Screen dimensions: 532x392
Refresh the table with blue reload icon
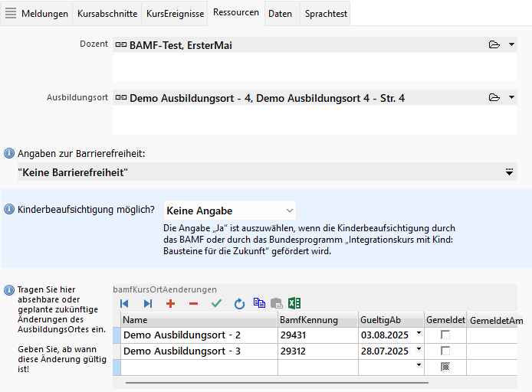coord(239,304)
